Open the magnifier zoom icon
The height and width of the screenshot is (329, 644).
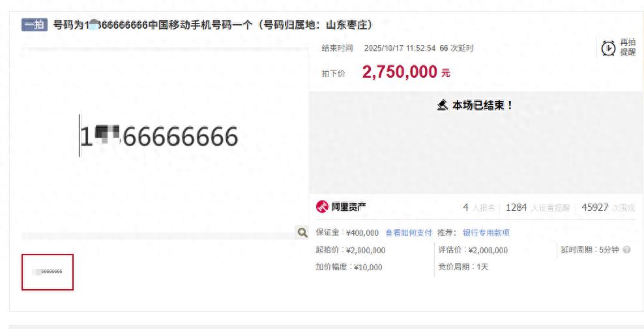tap(302, 233)
